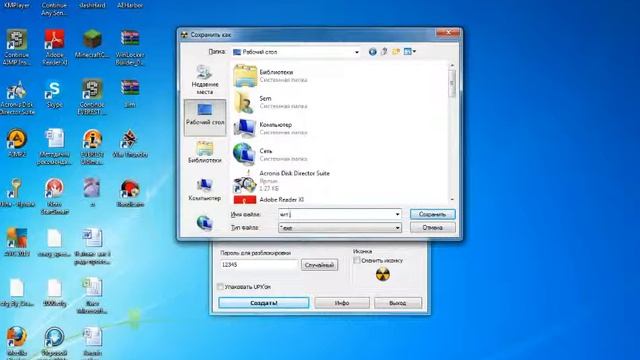Viewport: 640px width, 360px height.
Task: Select the blue circular arrow desktop shortcut
Action: (x=54, y=342)
